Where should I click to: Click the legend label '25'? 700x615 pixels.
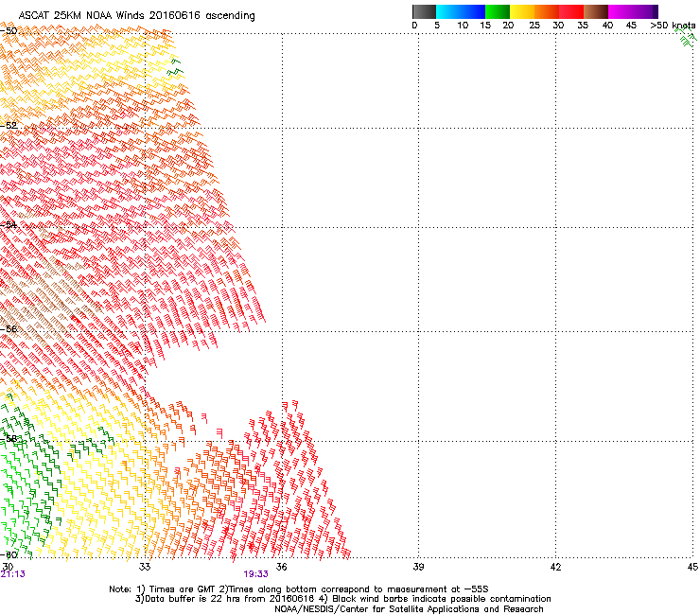(534, 26)
